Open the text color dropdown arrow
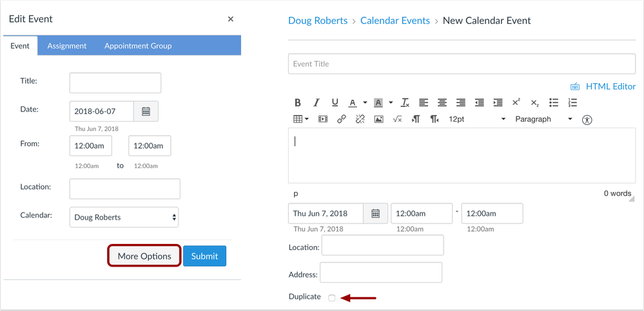Viewport: 644px width, 311px height. [365, 102]
